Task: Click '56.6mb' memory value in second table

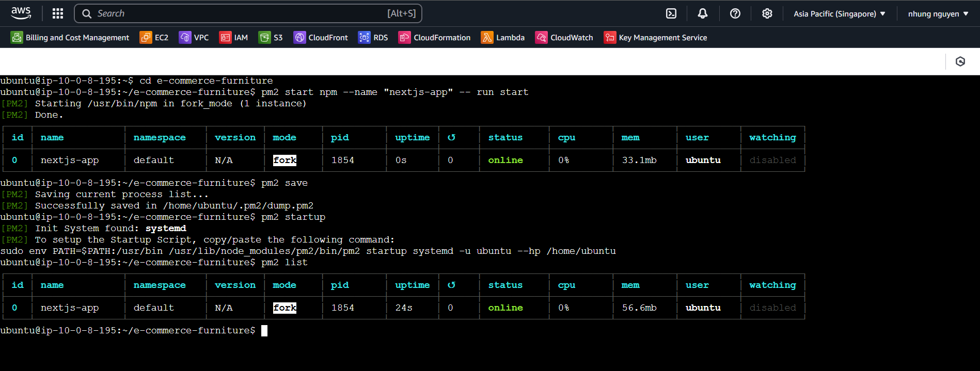Action: click(639, 308)
